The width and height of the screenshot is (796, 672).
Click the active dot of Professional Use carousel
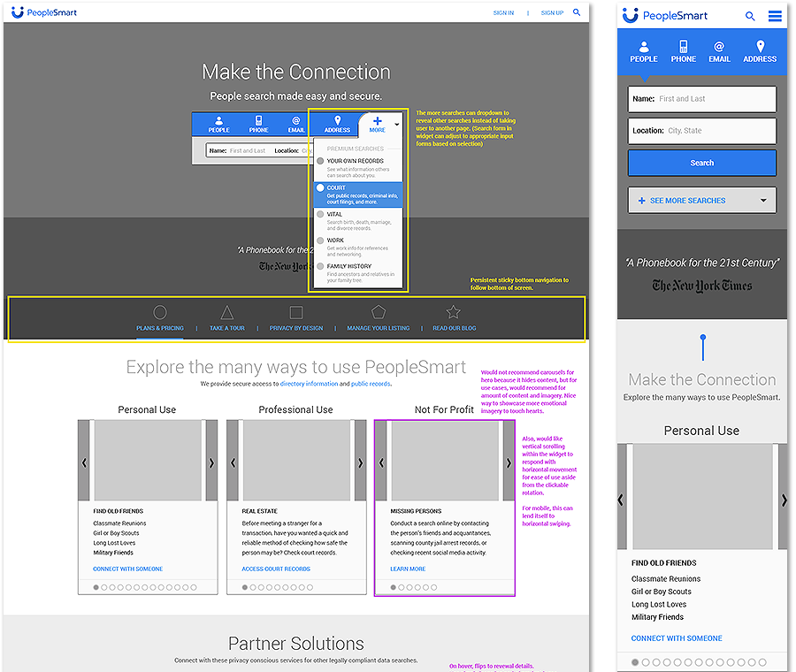click(245, 587)
